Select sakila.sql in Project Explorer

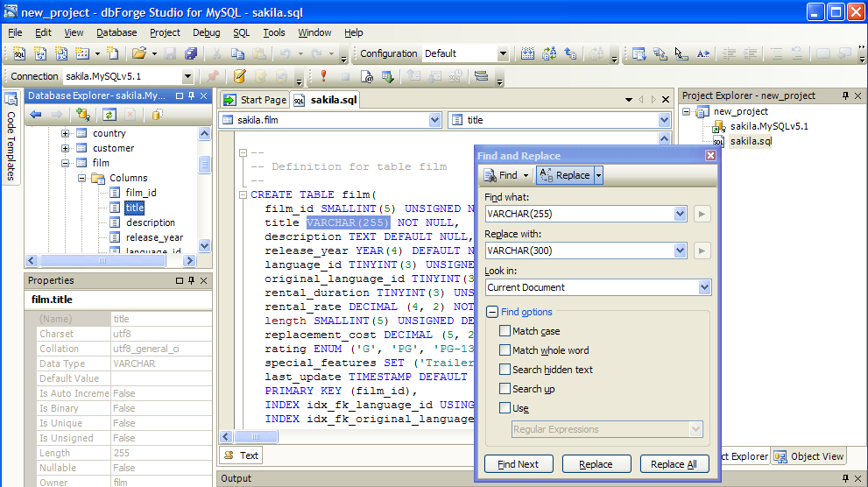point(751,141)
